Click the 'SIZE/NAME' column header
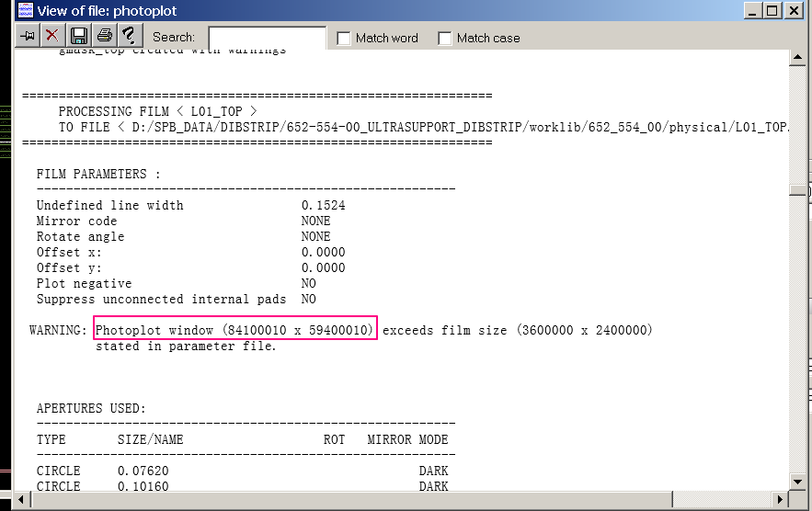Viewport: 812px width, 511px height. click(150, 439)
